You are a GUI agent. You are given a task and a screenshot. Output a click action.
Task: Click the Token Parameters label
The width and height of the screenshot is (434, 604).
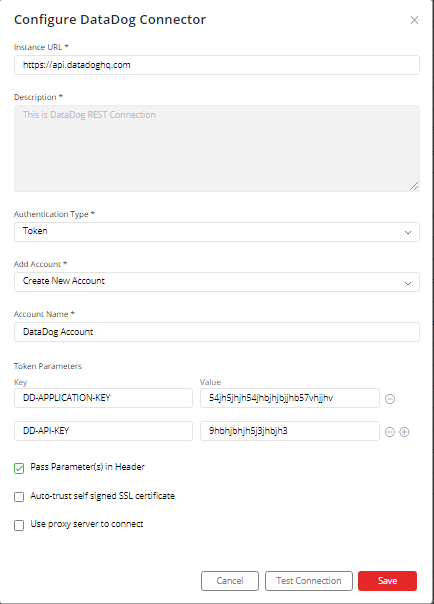tap(48, 366)
